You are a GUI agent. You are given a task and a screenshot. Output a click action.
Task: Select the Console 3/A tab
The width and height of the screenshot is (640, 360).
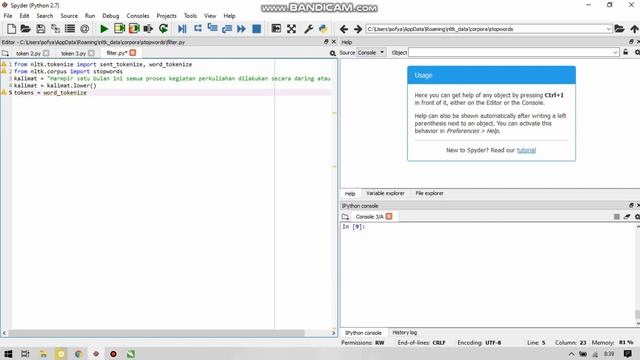click(369, 217)
